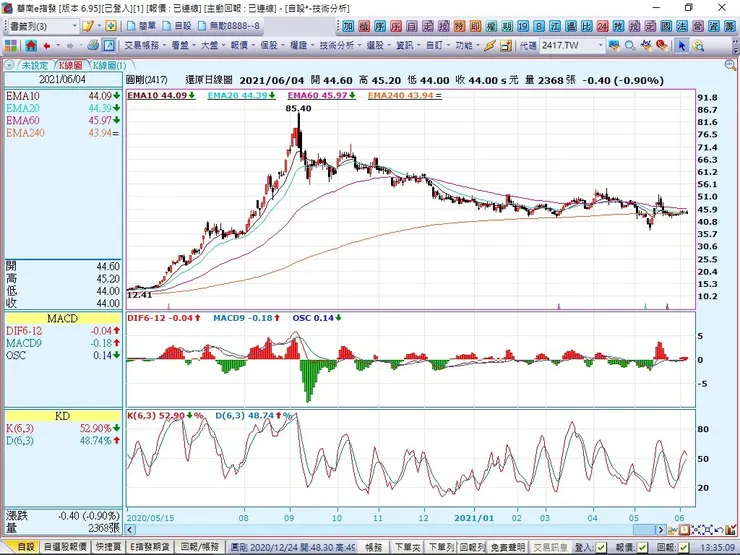Click the chart icon left of the orange calendar icon

pos(673,530)
